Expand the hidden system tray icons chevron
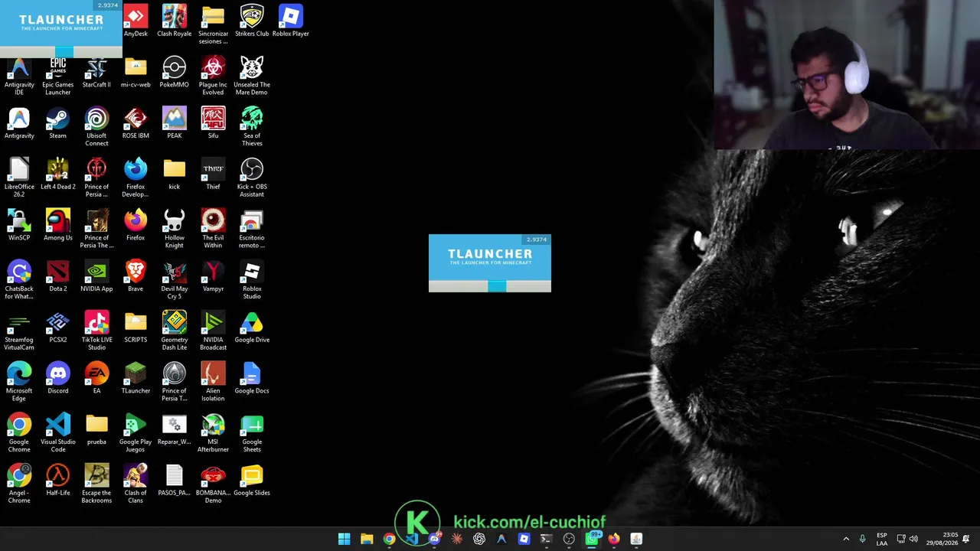 click(846, 539)
